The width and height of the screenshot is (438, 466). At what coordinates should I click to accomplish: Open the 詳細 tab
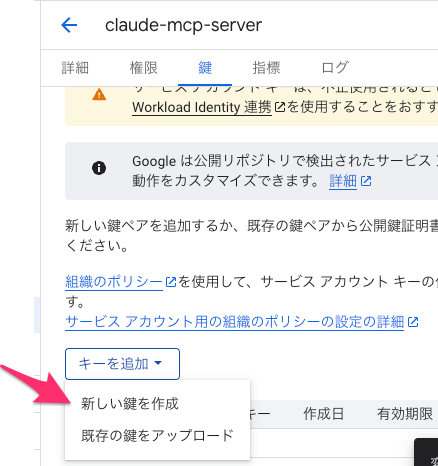(x=75, y=68)
